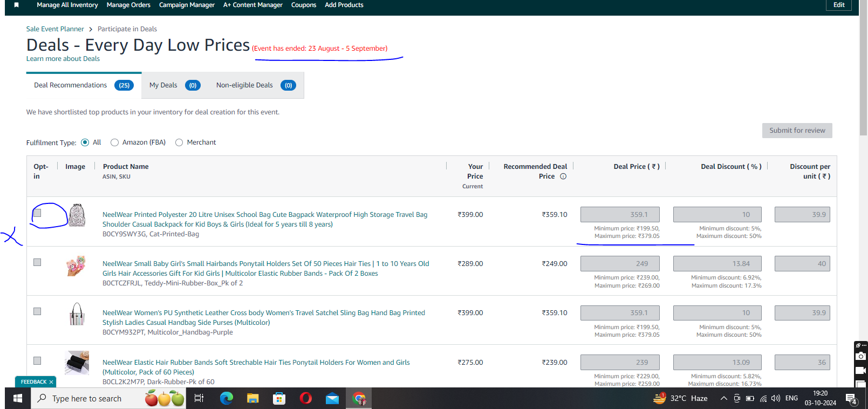This screenshot has width=868, height=409.
Task: Tick opt-in checkbox for Printed Polyester School Bag
Action: point(37,213)
